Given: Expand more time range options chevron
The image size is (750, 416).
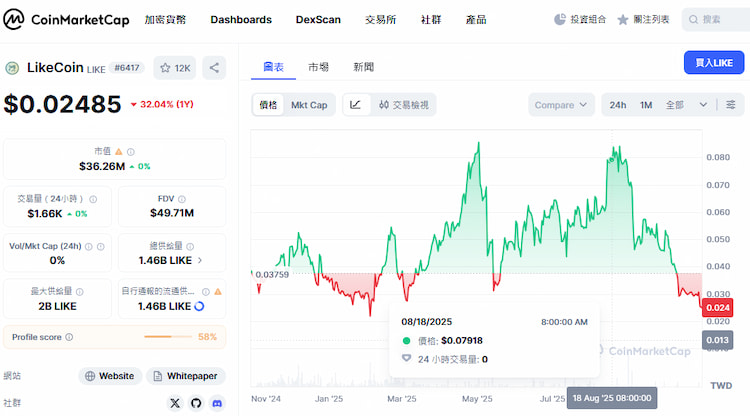Looking at the screenshot, I should click(x=703, y=105).
